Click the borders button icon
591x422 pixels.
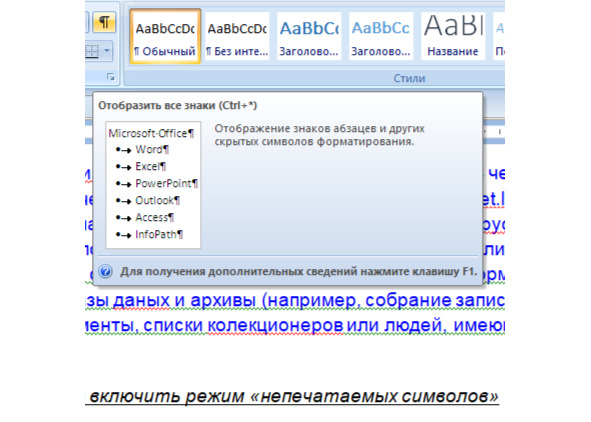click(x=92, y=51)
